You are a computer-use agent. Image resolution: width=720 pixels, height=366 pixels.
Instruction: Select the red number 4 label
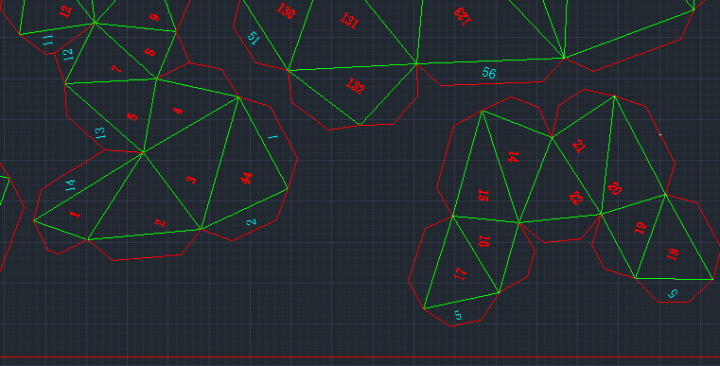(178, 111)
